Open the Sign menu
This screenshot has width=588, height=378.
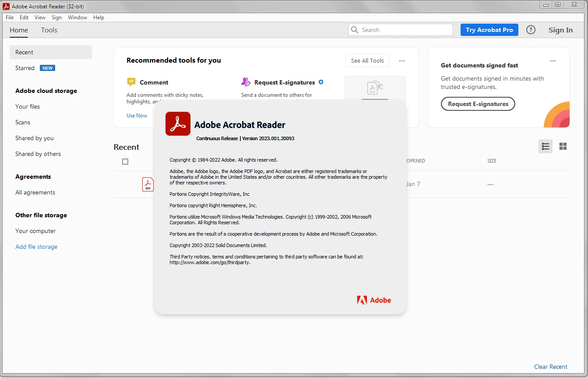coord(56,18)
